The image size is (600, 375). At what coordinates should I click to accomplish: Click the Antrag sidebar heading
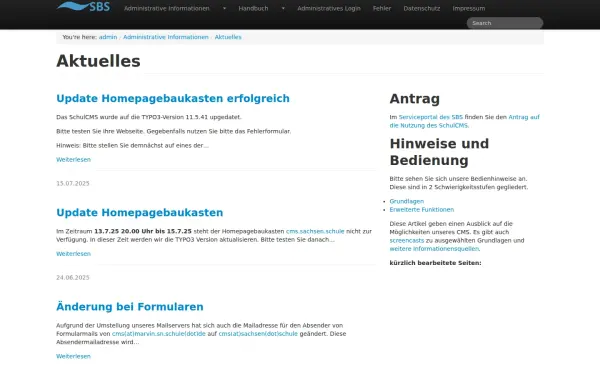pos(414,99)
